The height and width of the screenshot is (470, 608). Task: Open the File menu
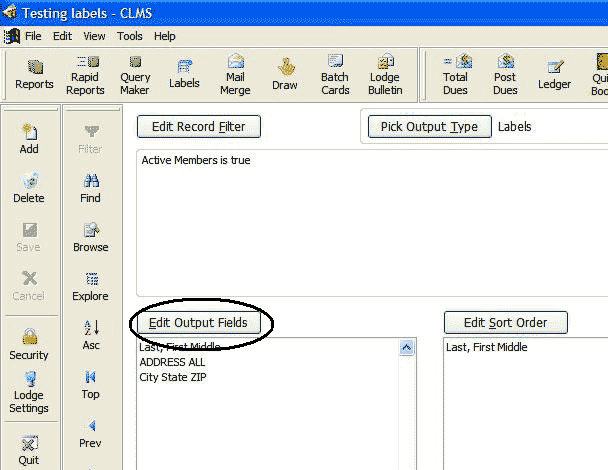coord(33,36)
